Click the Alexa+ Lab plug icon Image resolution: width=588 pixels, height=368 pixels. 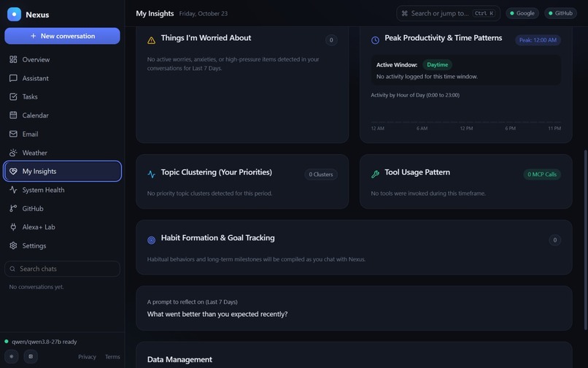point(13,227)
